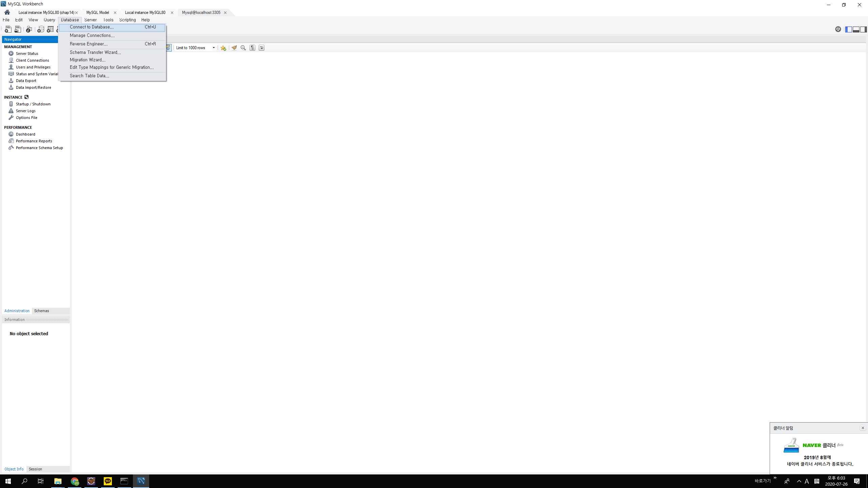Create a new SQL tab icon
Screen dimensions: 868x488
[8, 29]
